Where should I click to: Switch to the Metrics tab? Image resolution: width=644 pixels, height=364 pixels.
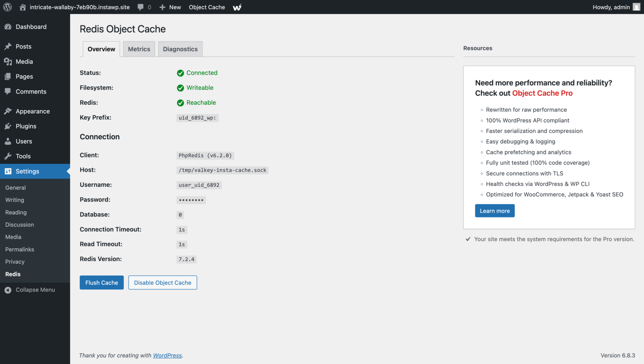point(139,49)
